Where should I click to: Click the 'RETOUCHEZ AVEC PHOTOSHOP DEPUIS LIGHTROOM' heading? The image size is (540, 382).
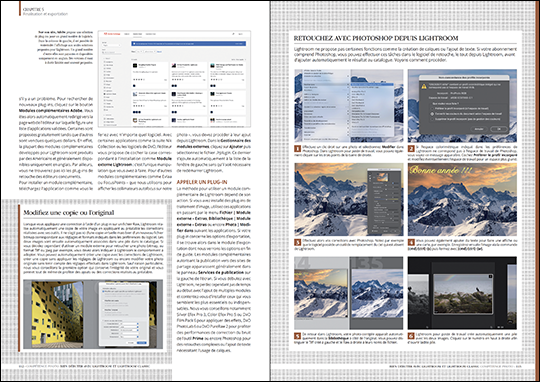click(x=376, y=38)
